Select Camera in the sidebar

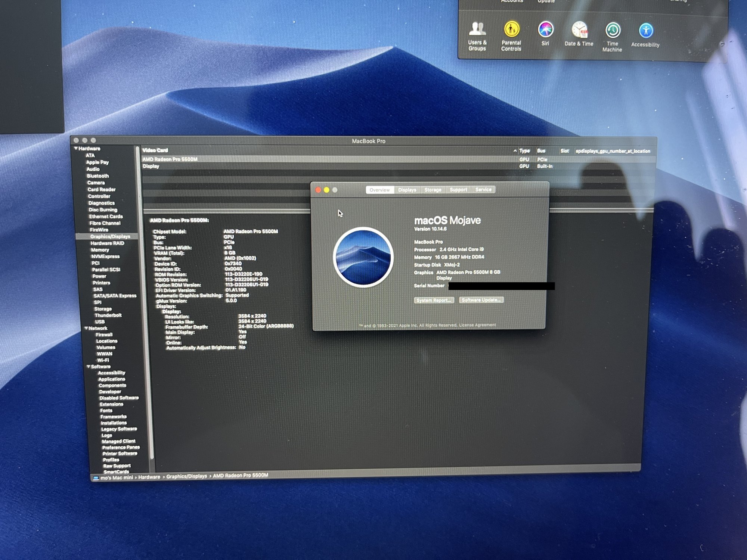(96, 183)
